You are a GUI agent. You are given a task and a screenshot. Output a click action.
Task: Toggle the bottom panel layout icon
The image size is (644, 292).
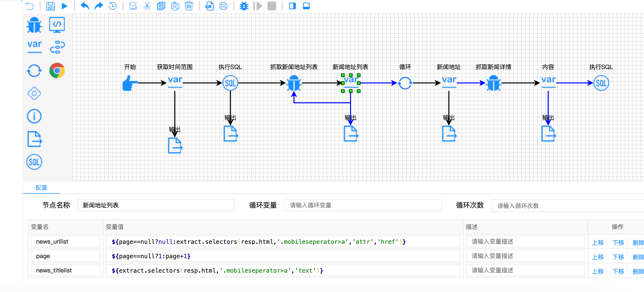coord(306,6)
